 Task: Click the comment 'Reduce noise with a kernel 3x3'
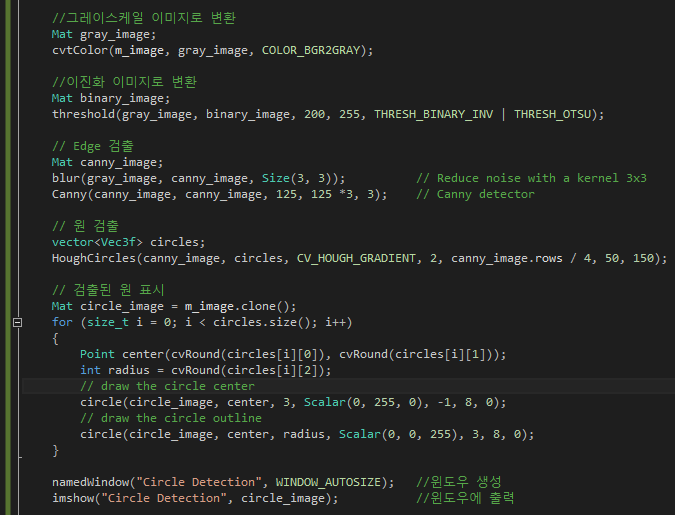(x=542, y=178)
